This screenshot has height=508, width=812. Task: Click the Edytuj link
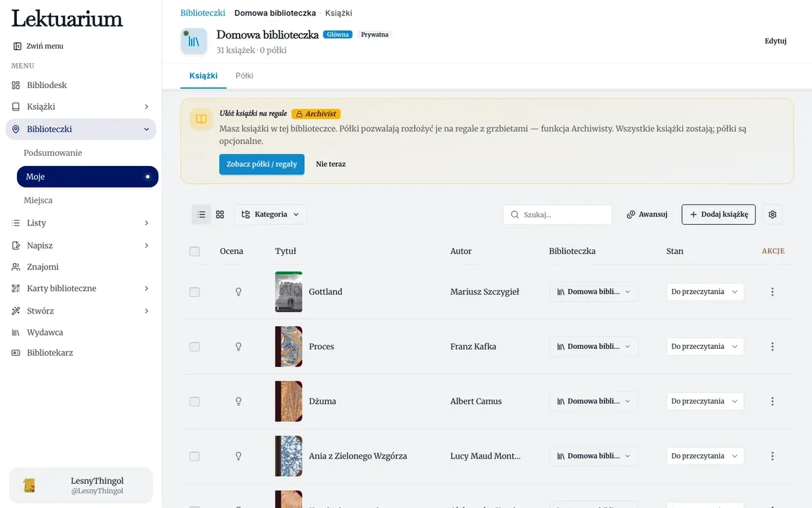coord(775,41)
